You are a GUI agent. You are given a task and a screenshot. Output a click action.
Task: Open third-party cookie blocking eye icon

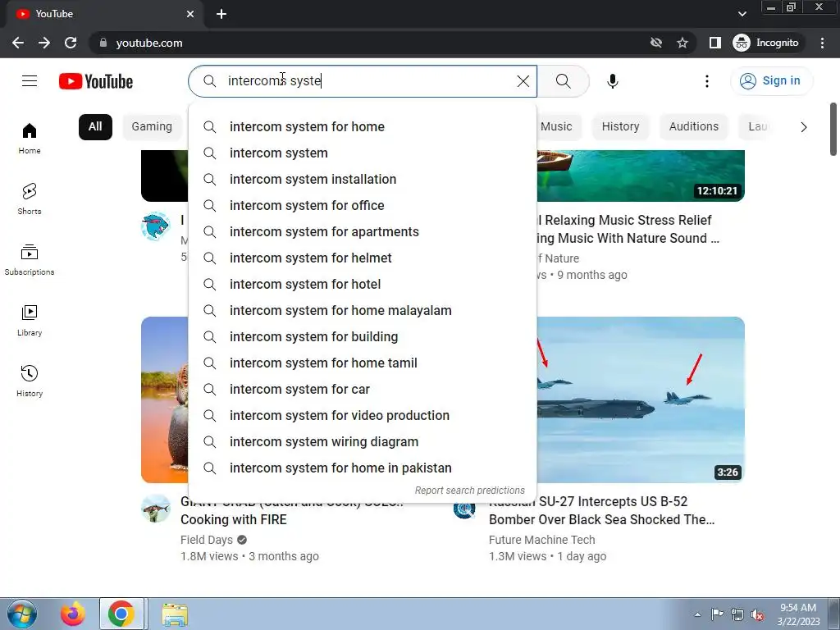[x=655, y=43]
